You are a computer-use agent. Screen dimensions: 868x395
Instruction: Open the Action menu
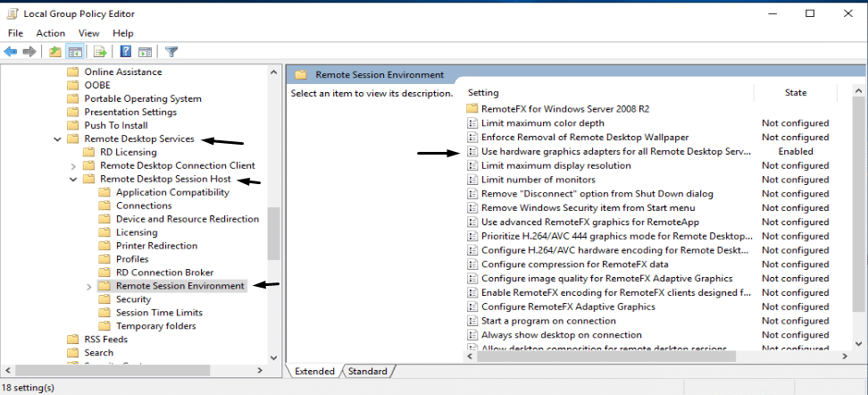click(51, 33)
